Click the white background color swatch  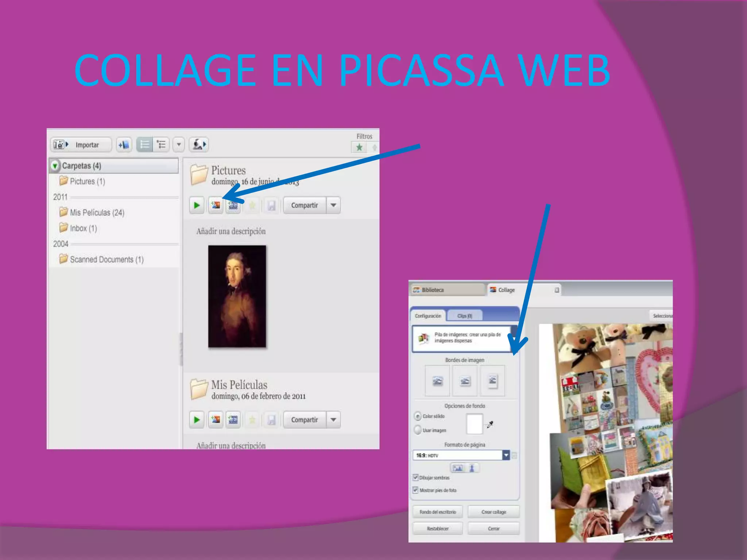(474, 424)
